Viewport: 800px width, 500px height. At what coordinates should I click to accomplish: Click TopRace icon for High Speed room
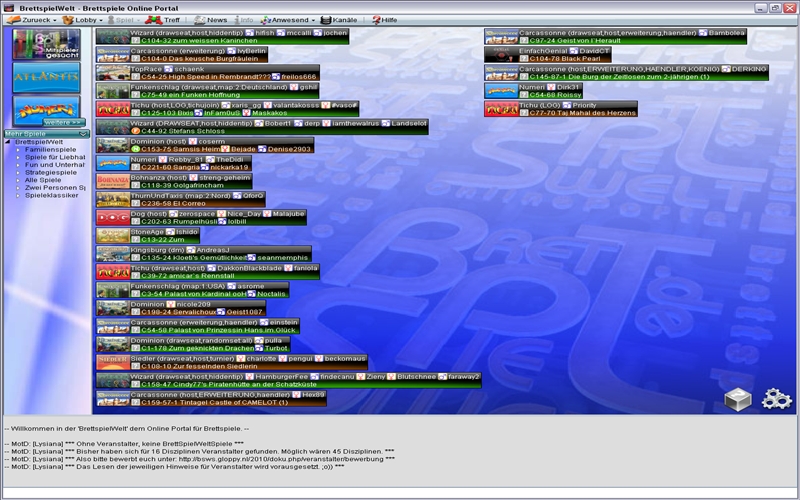pos(113,73)
